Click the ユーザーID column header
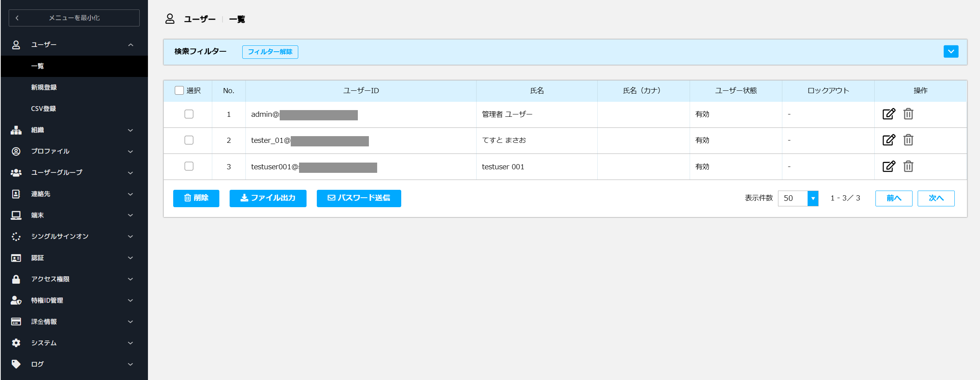The width and height of the screenshot is (980, 380). [x=361, y=91]
